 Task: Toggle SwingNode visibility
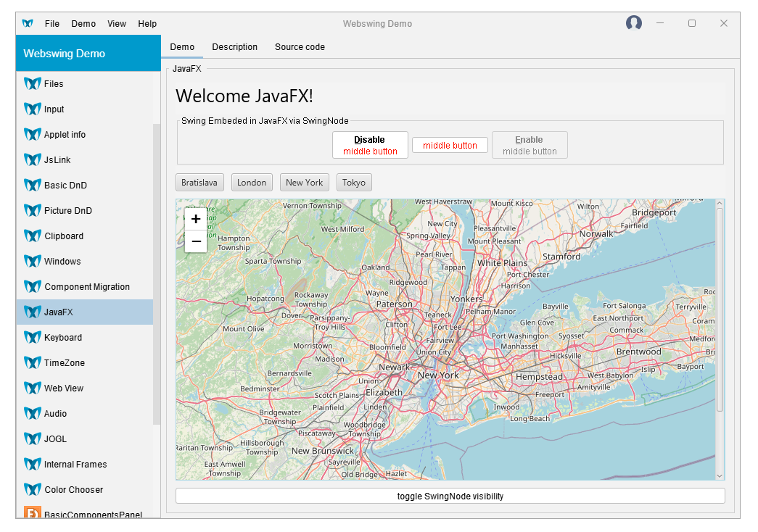(x=450, y=496)
